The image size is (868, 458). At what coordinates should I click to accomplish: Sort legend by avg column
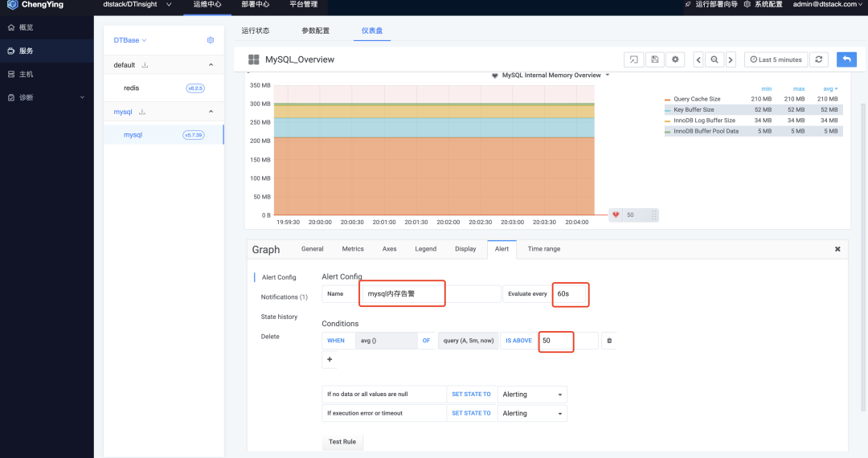pos(829,88)
